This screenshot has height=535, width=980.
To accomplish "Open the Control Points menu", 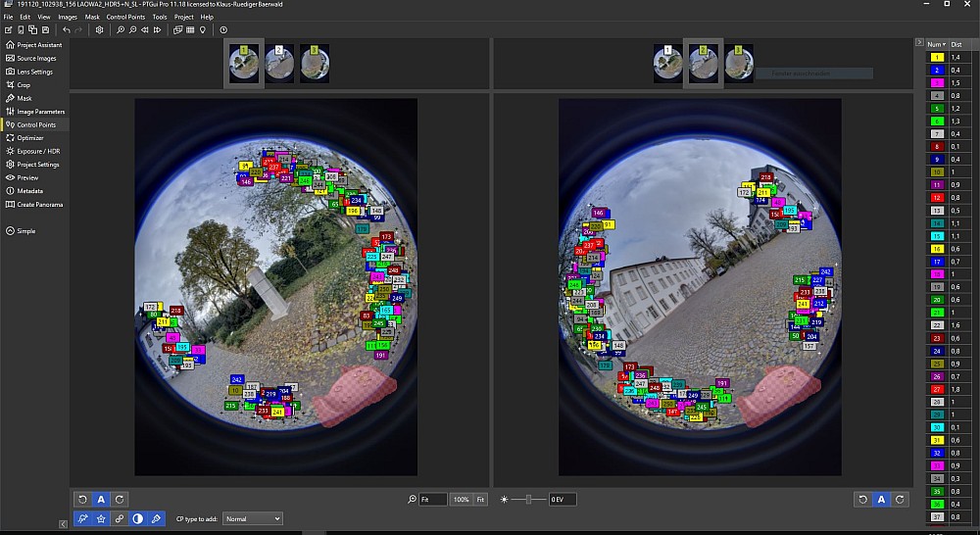I will pyautogui.click(x=125, y=17).
